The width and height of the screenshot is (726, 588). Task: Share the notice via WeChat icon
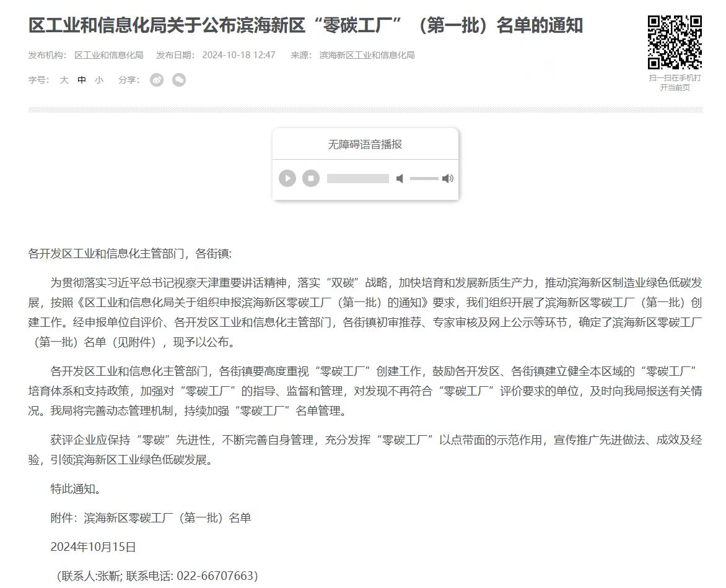point(179,80)
